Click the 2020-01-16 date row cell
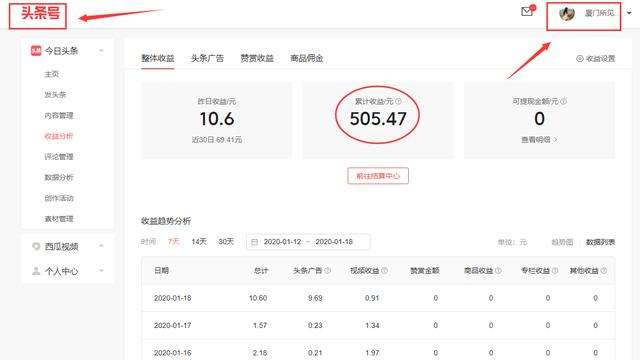 tap(172, 353)
